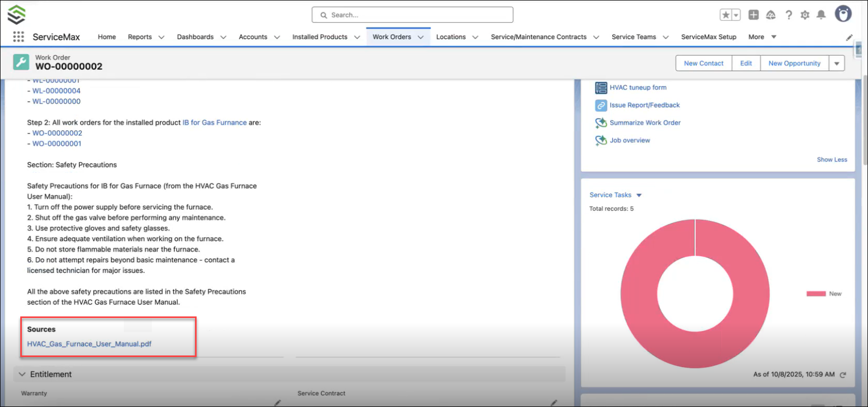
Task: Click the Issue Report/Feedback link icon
Action: [601, 105]
